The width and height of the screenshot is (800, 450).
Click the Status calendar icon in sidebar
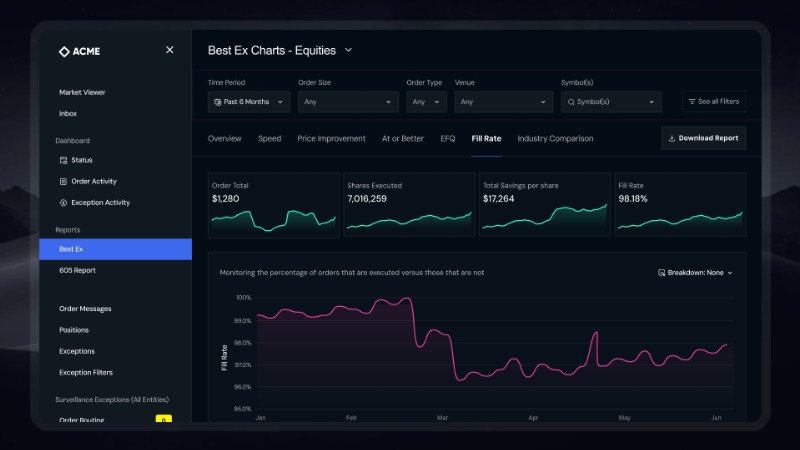pyautogui.click(x=63, y=160)
